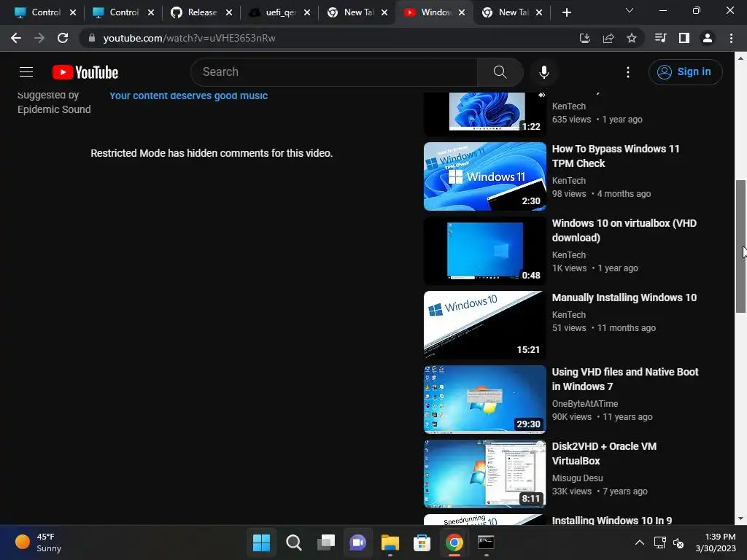Screen dimensions: 747x560
Task: Go to the YouTube home logo
Action: click(x=85, y=72)
